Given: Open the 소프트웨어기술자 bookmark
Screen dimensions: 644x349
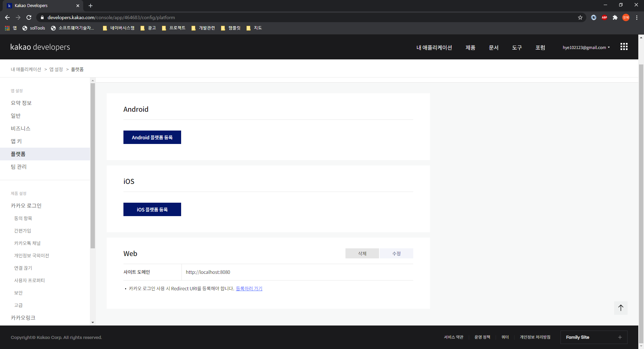Looking at the screenshot, I should pyautogui.click(x=72, y=28).
